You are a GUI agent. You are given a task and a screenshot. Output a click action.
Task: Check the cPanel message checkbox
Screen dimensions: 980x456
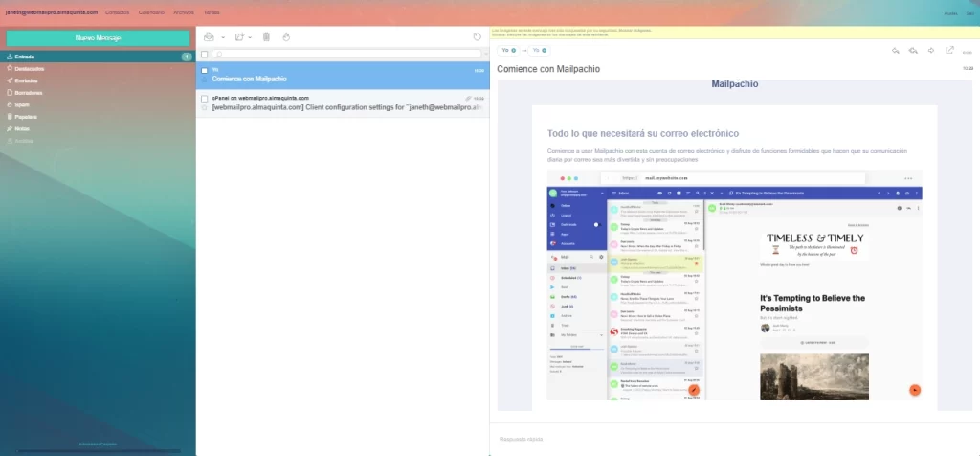point(205,99)
